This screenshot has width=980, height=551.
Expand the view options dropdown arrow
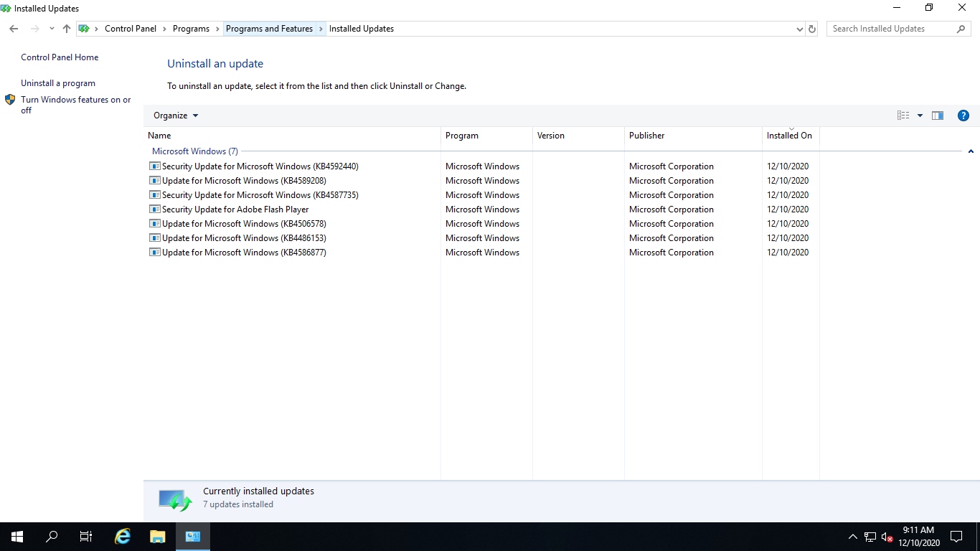pyautogui.click(x=920, y=116)
